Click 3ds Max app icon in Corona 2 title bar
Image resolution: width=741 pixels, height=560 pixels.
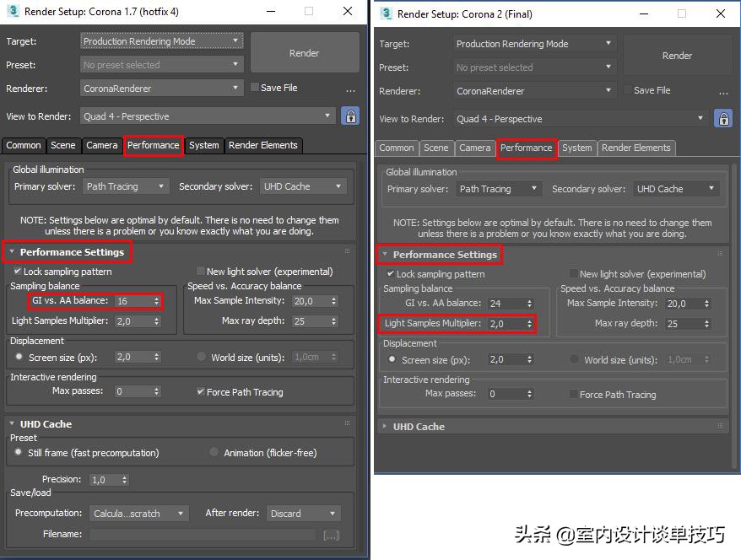pyautogui.click(x=386, y=13)
